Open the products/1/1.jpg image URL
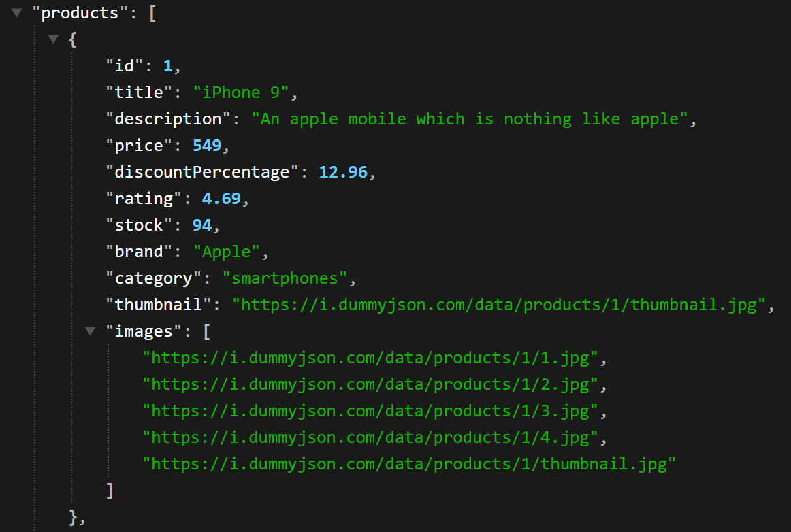Screen dimensions: 791x532 [x=370, y=358]
